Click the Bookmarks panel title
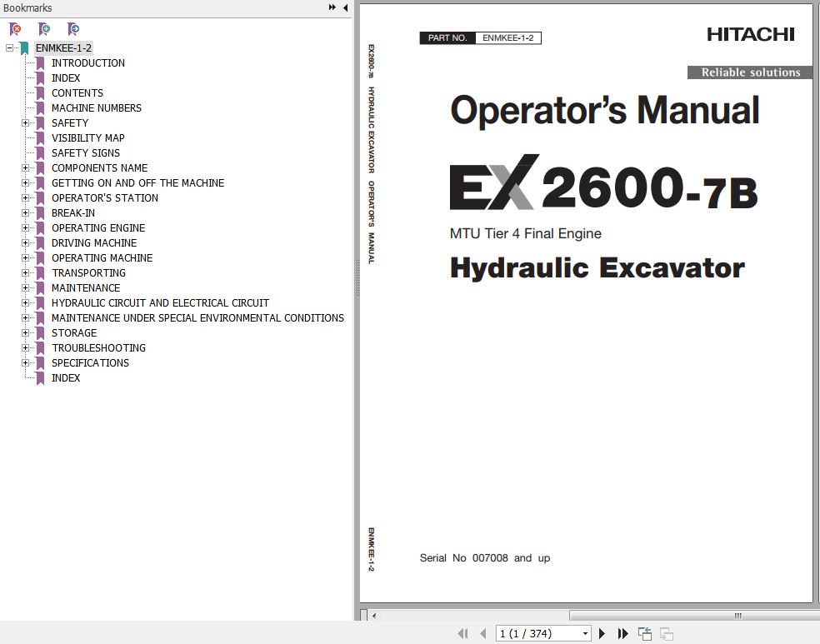Screen dimensions: 820x644 click(27, 7)
